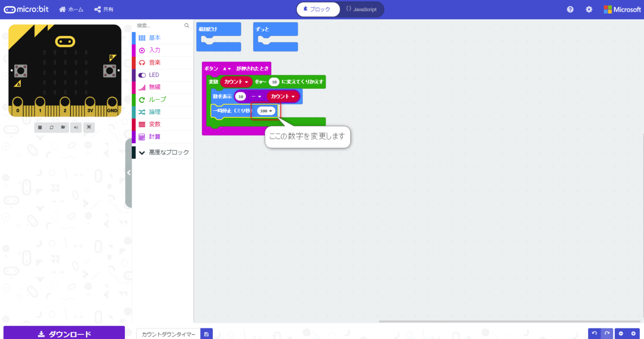Stop the simulator

click(40, 127)
